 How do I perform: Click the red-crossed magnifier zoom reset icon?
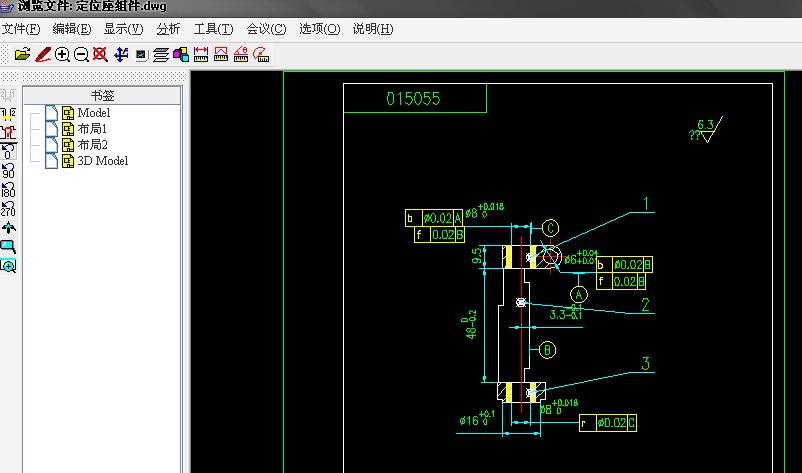tap(100, 54)
